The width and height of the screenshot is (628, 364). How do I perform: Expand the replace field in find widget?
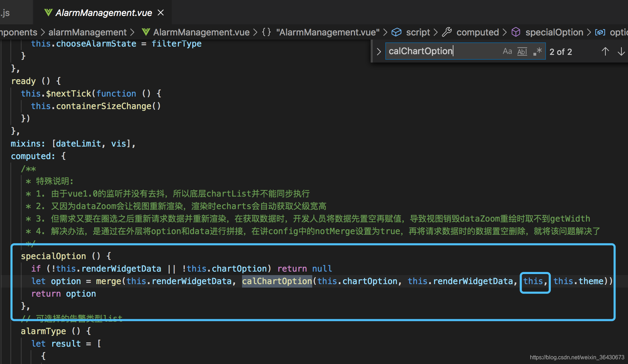[379, 52]
